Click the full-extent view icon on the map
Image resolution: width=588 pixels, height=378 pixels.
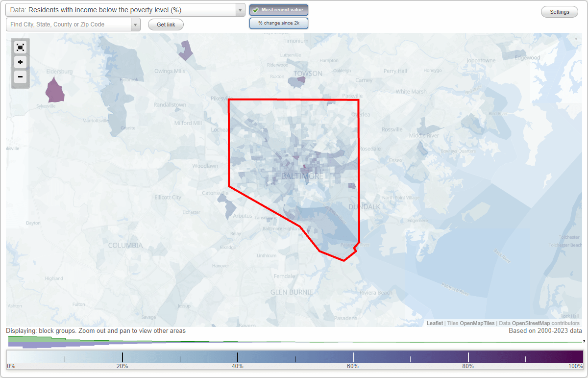[x=20, y=47]
